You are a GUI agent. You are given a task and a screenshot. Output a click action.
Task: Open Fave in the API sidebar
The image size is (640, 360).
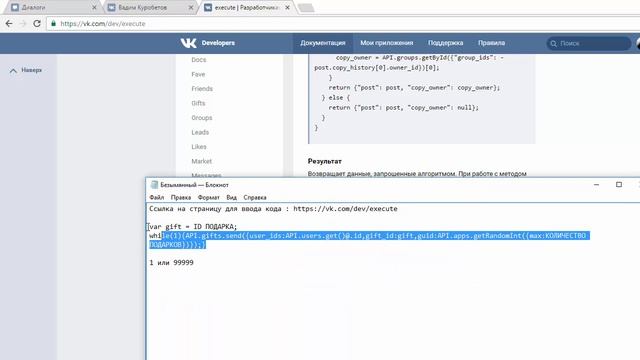(x=198, y=74)
